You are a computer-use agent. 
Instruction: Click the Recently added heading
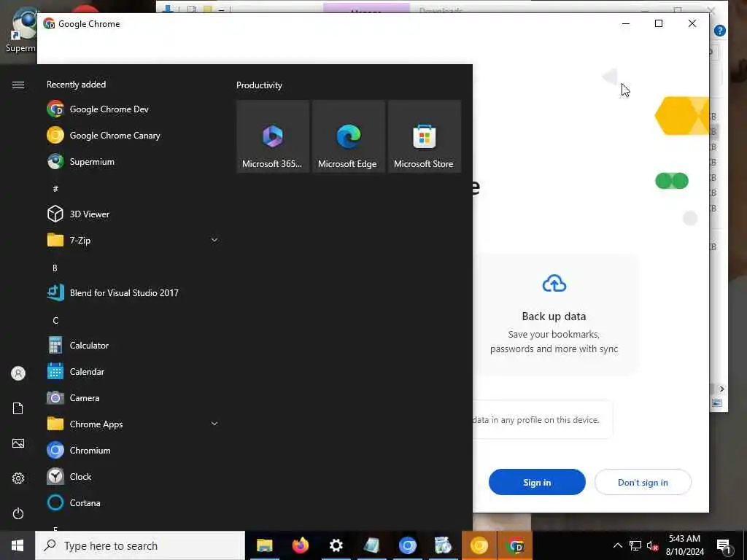point(76,85)
